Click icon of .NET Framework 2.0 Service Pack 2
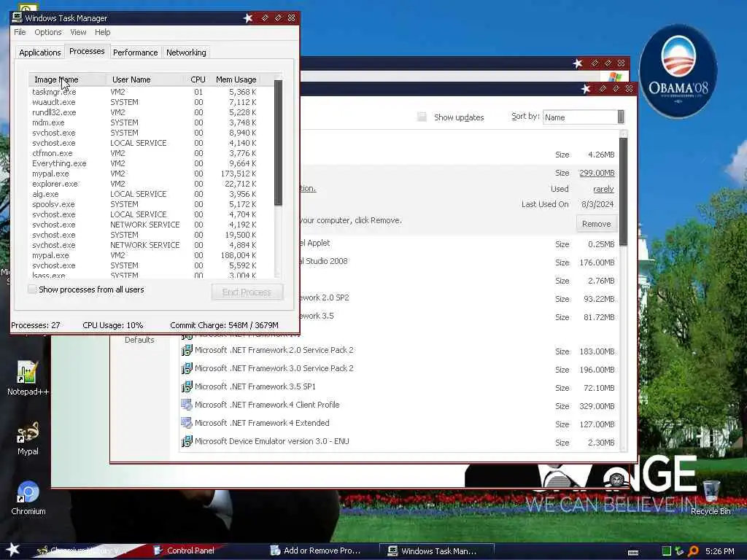This screenshot has height=560, width=747. click(x=187, y=351)
